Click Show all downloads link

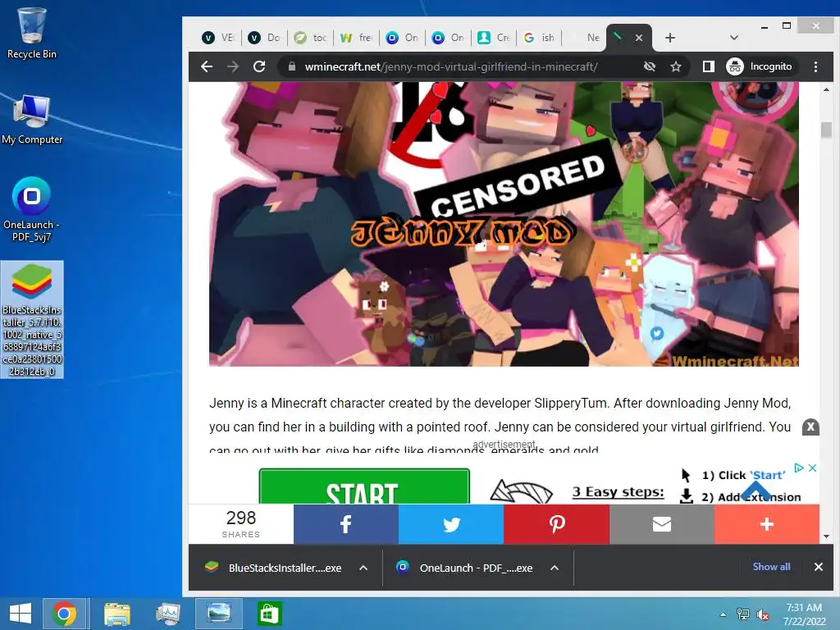click(x=771, y=567)
